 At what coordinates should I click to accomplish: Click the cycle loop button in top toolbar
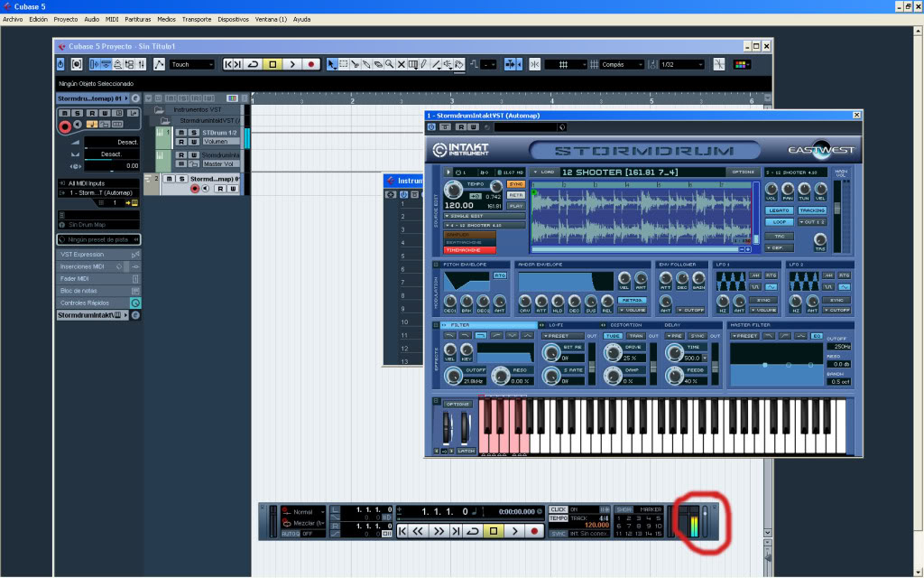pos(253,64)
